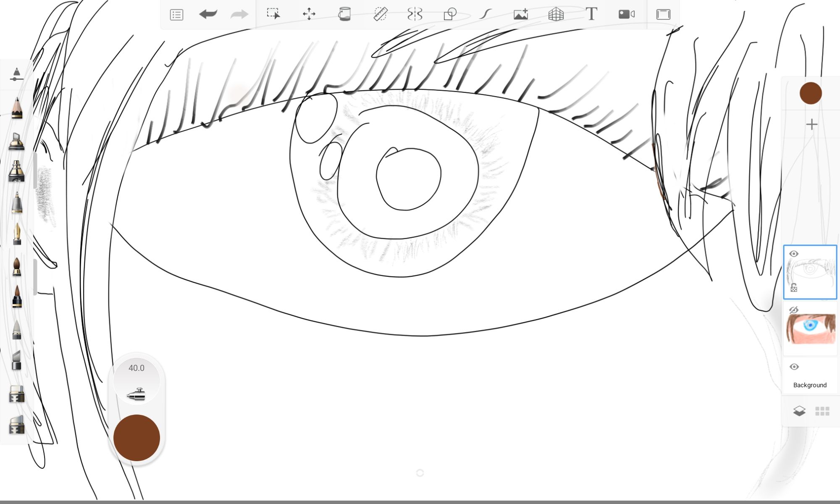
Task: Select the rectangular selection tool
Action: coord(273,14)
